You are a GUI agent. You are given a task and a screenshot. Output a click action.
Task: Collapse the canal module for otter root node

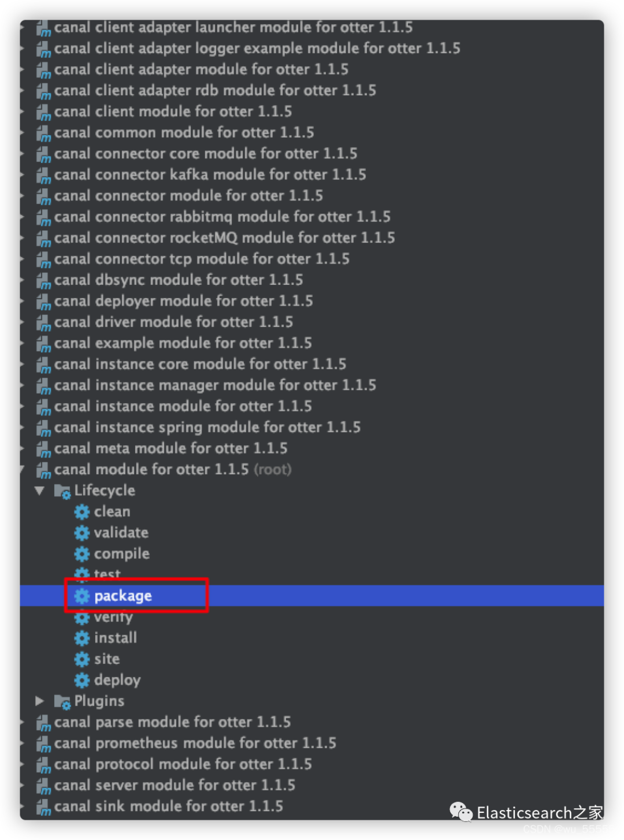point(23,469)
